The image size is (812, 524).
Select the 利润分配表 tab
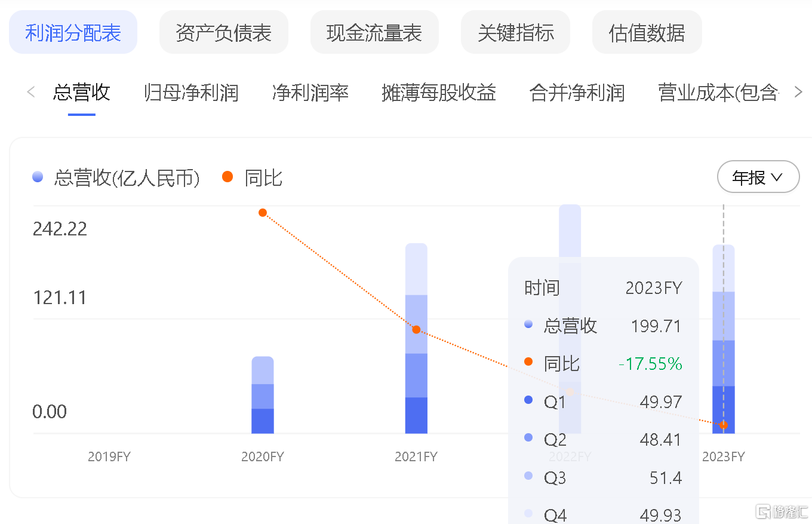[73, 32]
